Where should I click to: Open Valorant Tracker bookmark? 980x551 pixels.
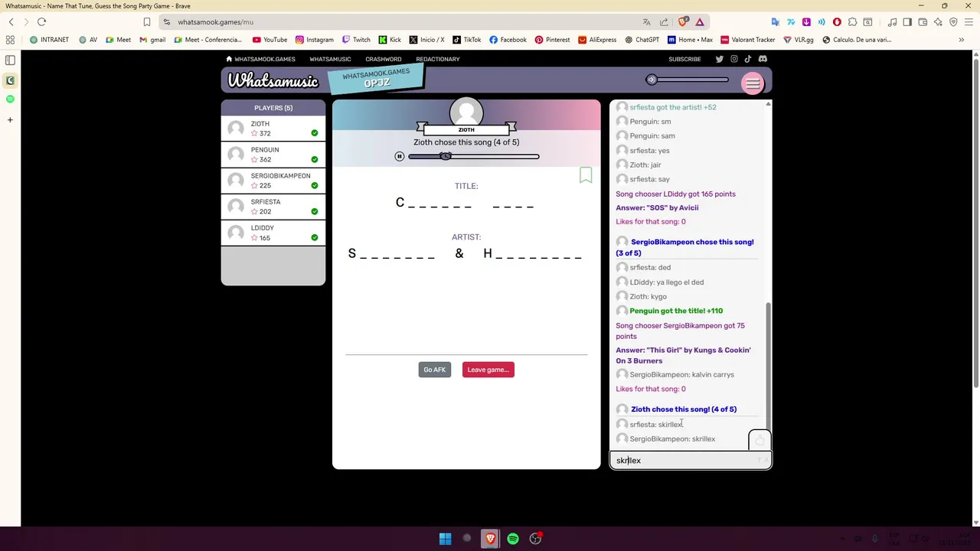click(748, 40)
